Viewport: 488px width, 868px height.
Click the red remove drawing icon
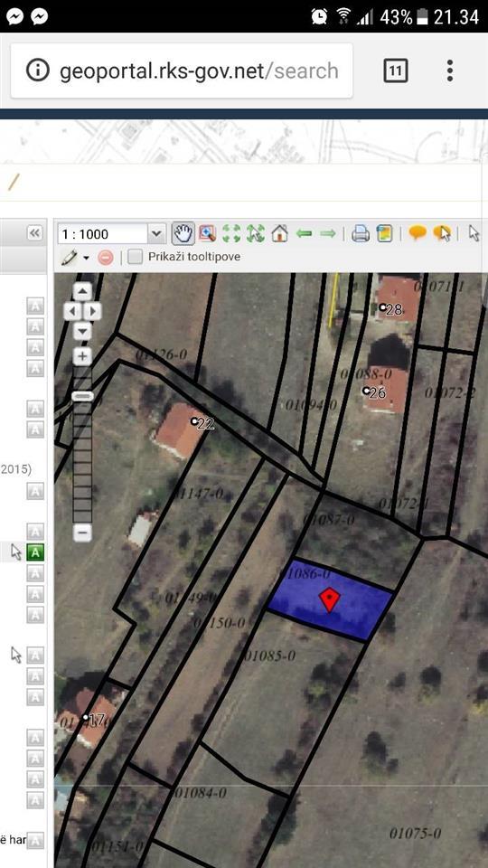click(105, 258)
